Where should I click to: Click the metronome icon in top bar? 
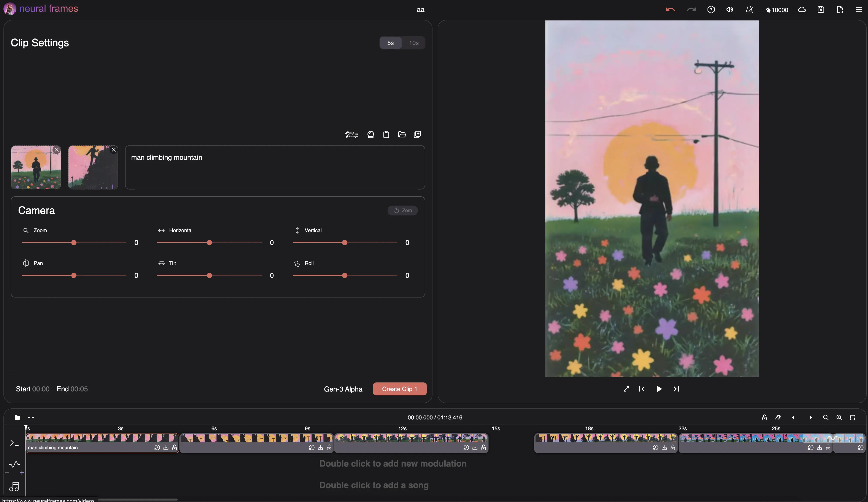click(749, 10)
